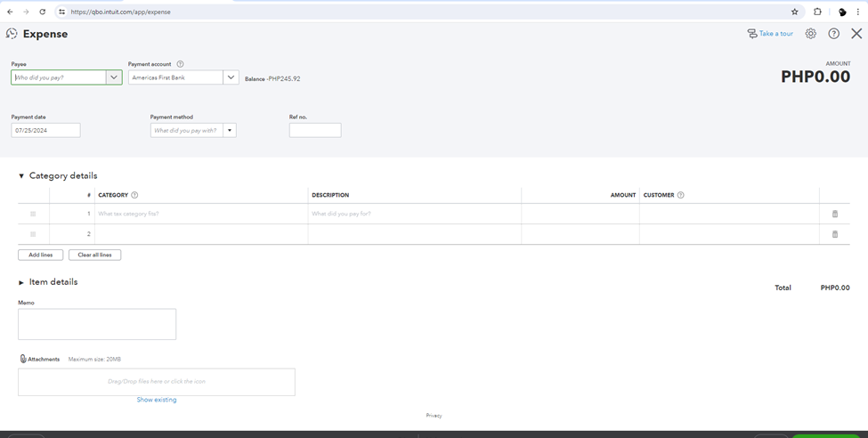The width and height of the screenshot is (868, 438).
Task: Click the Category cell in line 2
Action: pyautogui.click(x=201, y=234)
